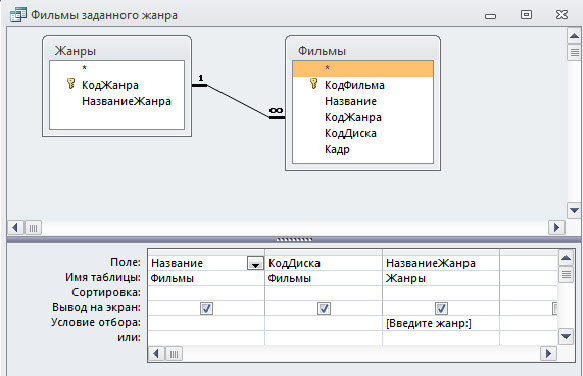
Task: Click the design grid horizontal scrollbar thumb
Action: coord(174,354)
